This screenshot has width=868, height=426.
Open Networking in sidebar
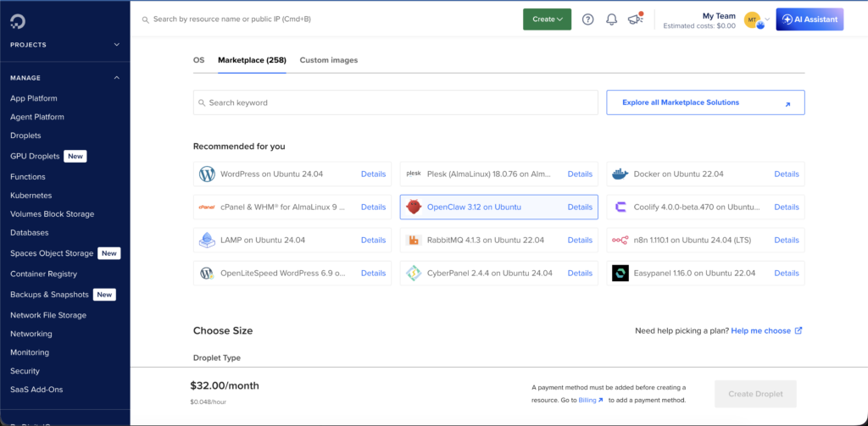coord(31,335)
